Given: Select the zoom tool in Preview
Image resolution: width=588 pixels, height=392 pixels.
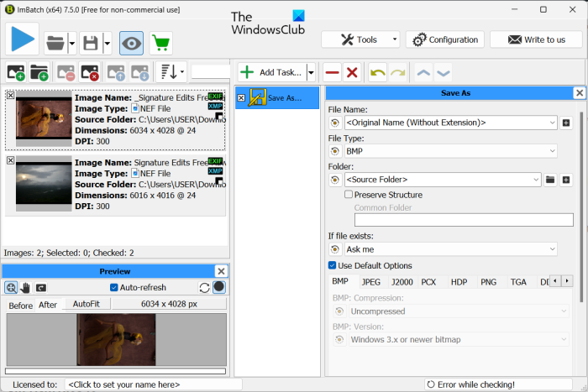Looking at the screenshot, I should click(x=11, y=287).
